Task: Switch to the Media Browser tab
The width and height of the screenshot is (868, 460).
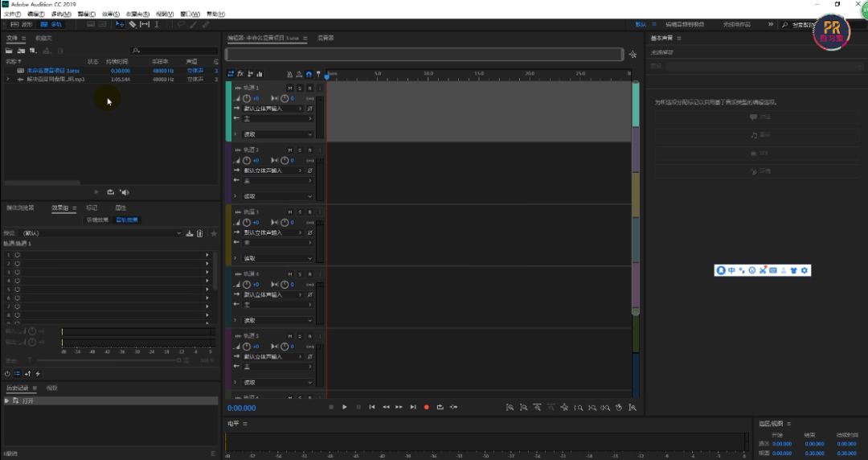Action: (x=20, y=207)
